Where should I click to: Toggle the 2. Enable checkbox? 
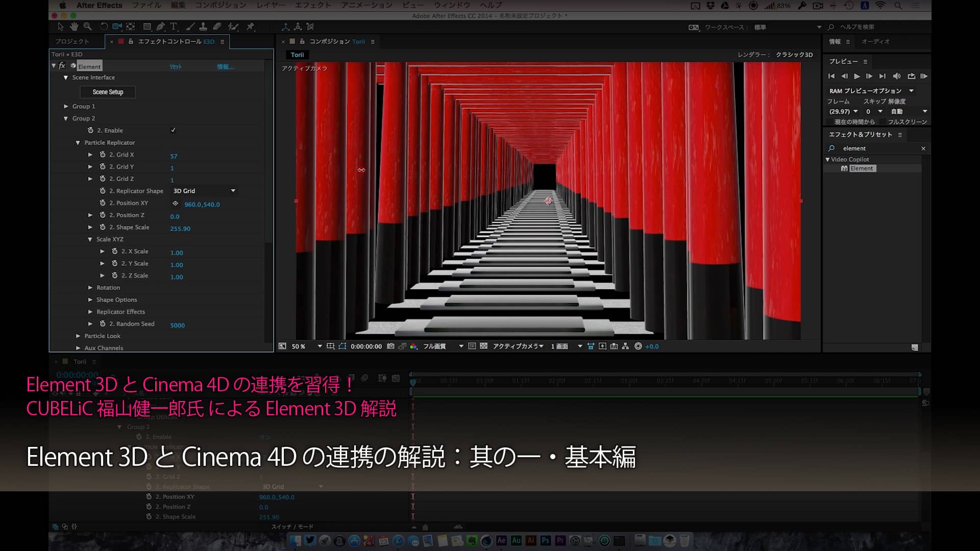pyautogui.click(x=173, y=130)
